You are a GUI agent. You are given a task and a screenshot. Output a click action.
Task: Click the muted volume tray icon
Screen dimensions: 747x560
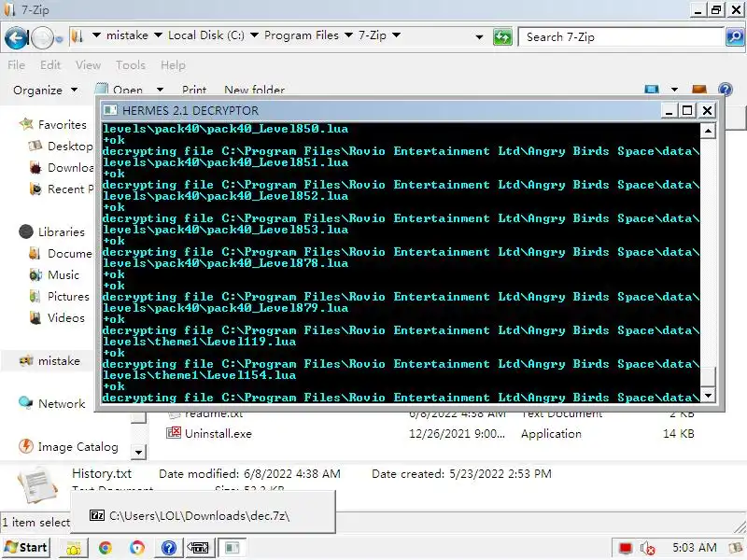click(647, 549)
